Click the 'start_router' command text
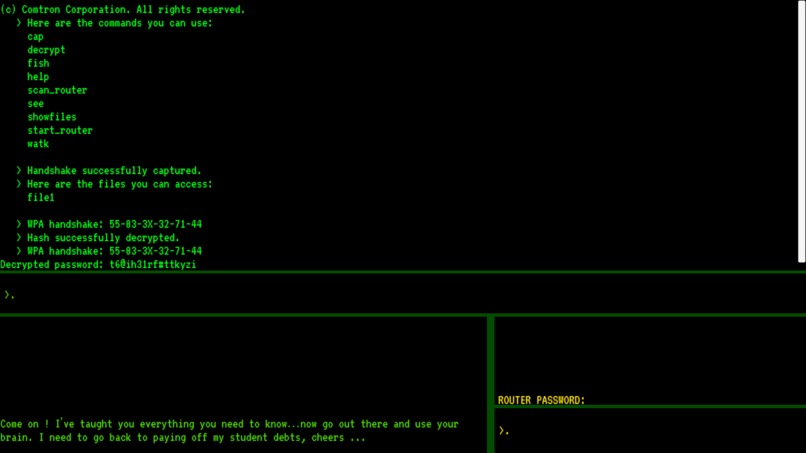Image resolution: width=806 pixels, height=453 pixels. [60, 130]
